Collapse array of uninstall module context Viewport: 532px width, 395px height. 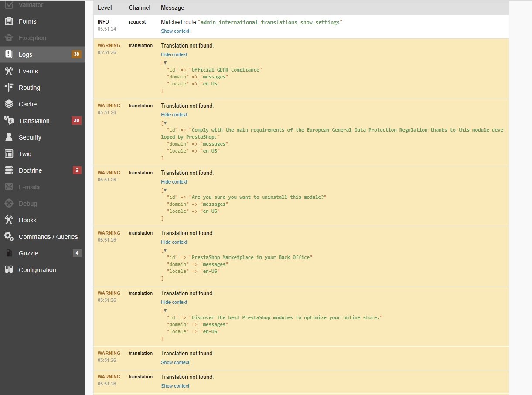[x=165, y=190]
